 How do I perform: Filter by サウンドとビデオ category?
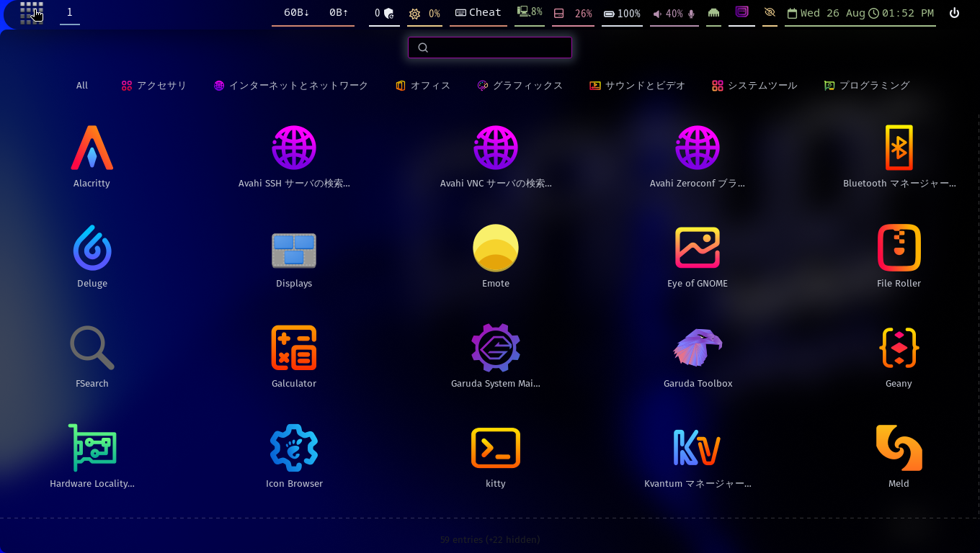click(638, 85)
